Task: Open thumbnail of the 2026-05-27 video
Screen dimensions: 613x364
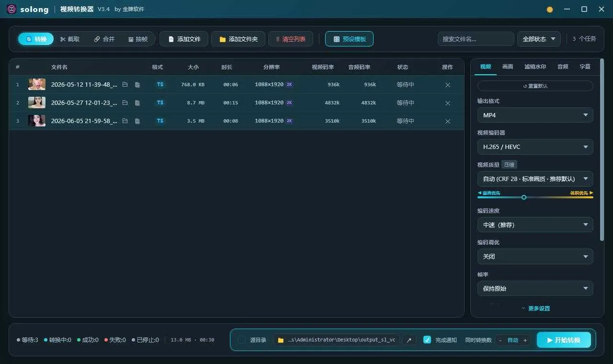Action: (37, 102)
